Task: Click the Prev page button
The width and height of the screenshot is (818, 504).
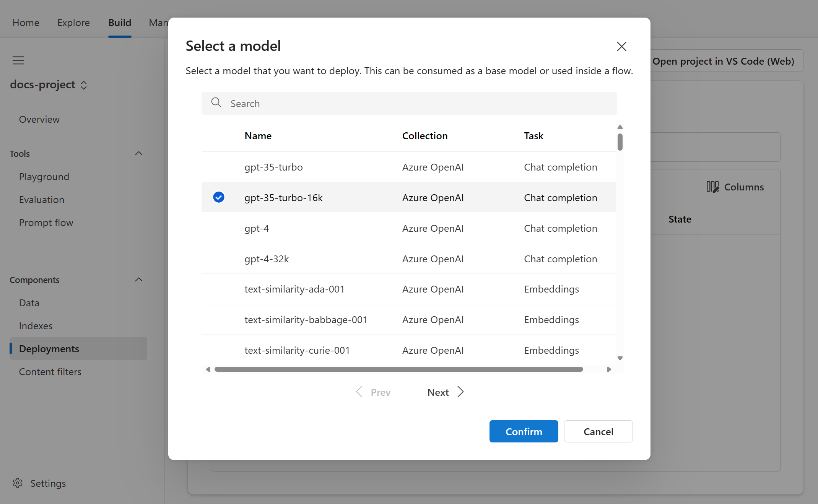Action: [x=373, y=392]
